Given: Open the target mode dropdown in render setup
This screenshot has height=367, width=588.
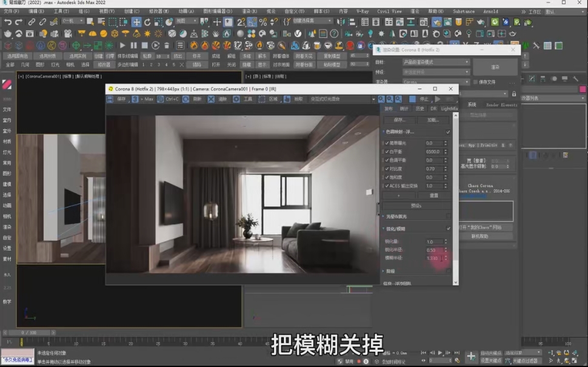Looking at the screenshot, I should tap(436, 62).
